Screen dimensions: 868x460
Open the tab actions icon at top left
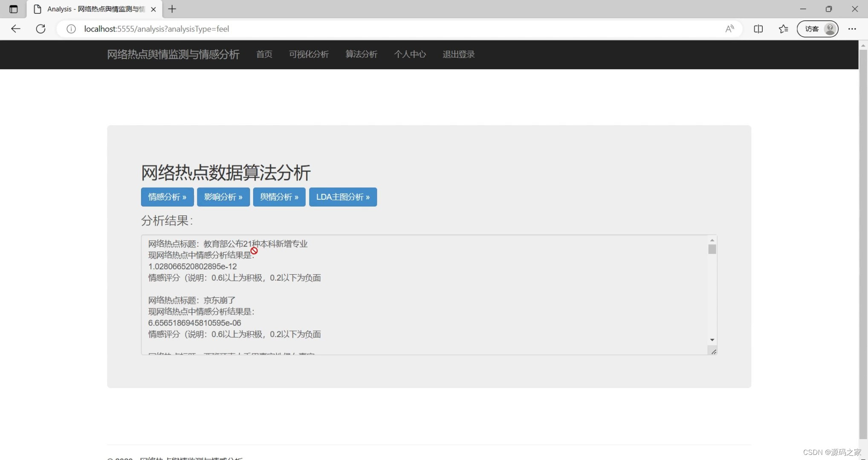coord(13,9)
